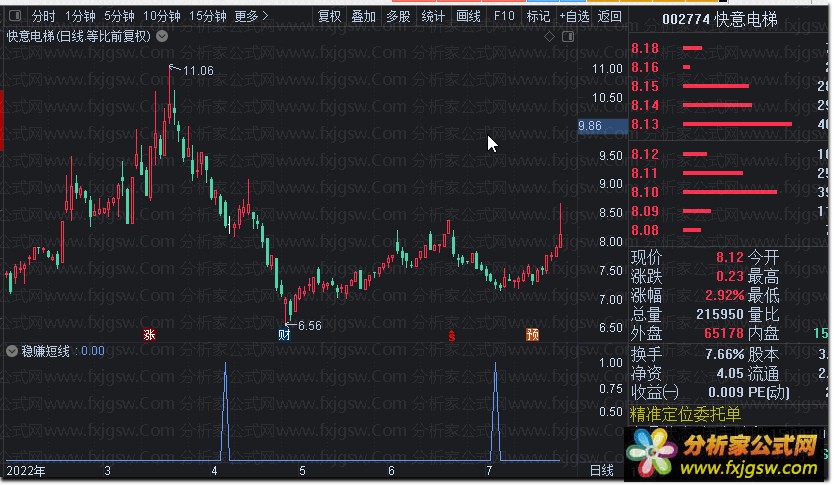This screenshot has width=834, height=485.
Task: Select the 1分钟 timeframe
Action: [80, 16]
